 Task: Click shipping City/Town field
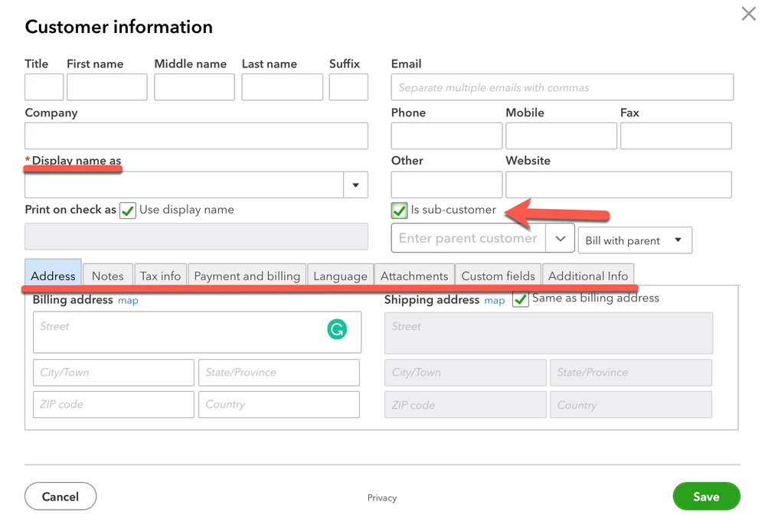coord(466,373)
